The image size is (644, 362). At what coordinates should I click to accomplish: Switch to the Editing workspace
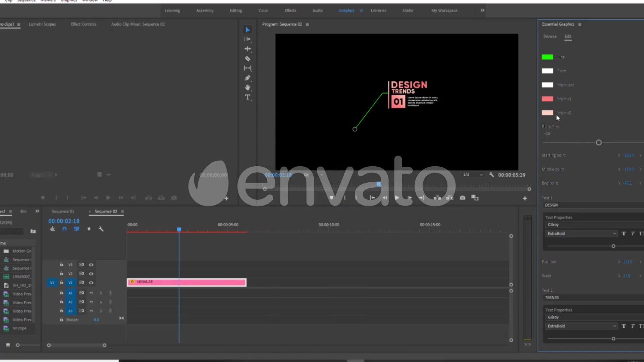point(235,11)
